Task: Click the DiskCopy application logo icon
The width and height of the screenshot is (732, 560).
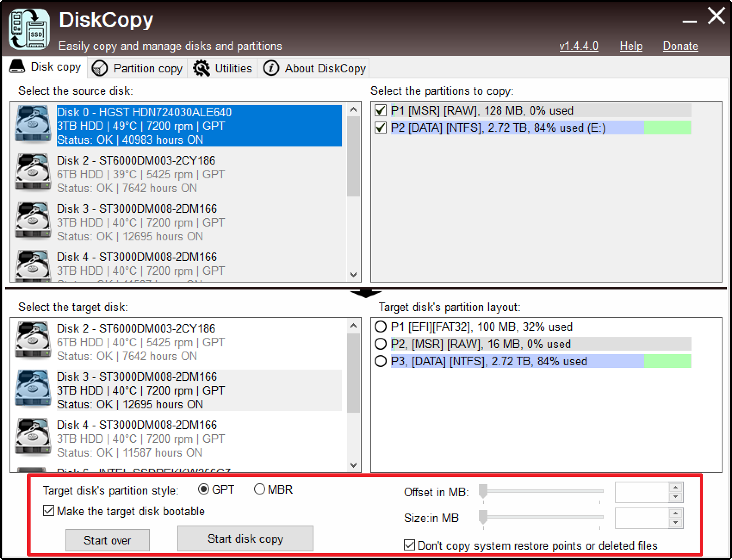Action: 29,29
